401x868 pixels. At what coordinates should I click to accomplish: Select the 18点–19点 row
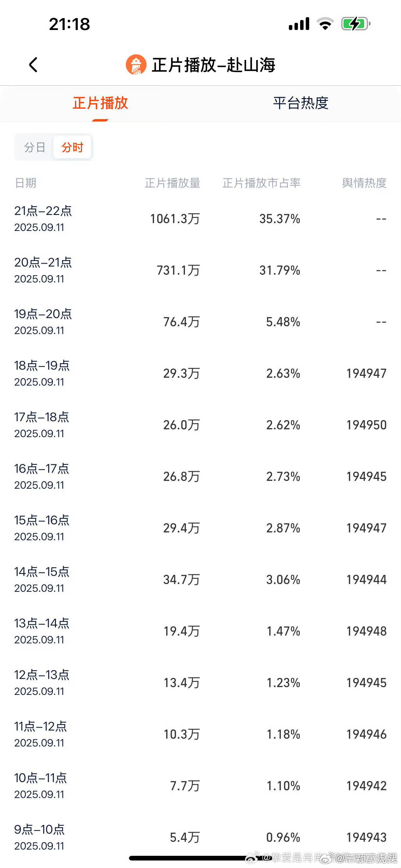tap(200, 373)
